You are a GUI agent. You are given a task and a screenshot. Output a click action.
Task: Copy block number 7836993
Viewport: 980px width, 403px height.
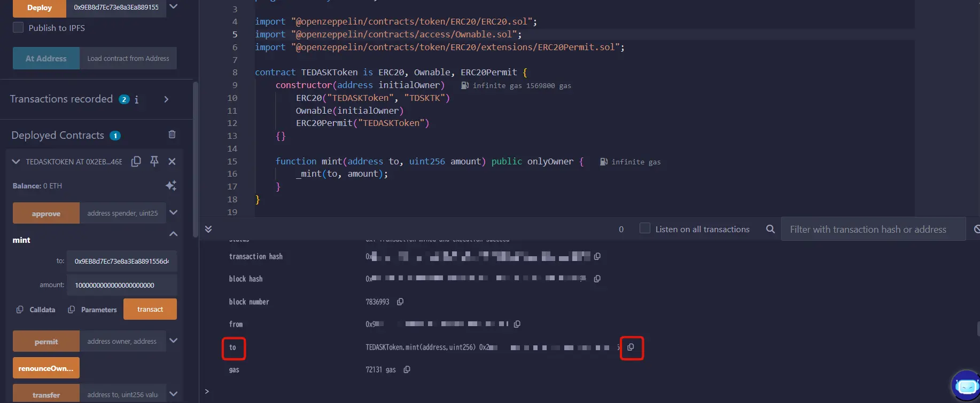point(400,302)
